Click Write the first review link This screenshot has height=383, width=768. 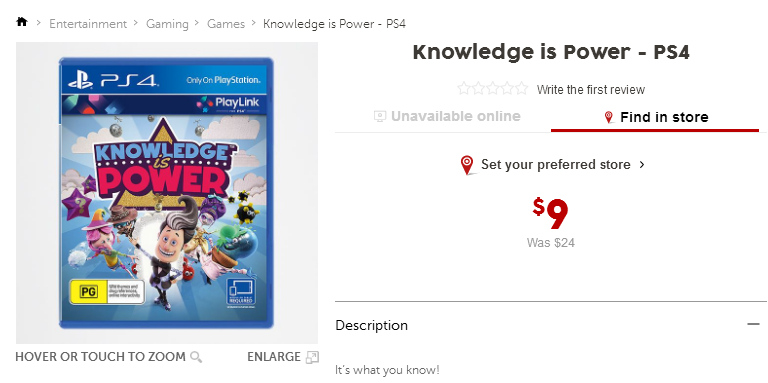(591, 90)
